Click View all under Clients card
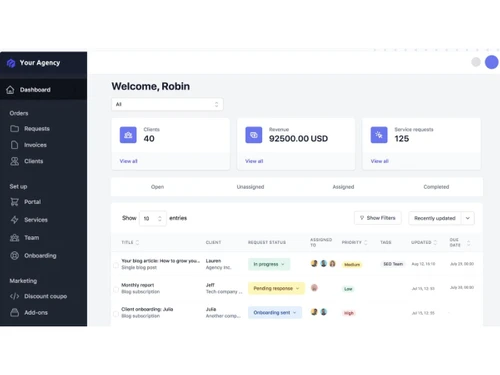Viewport: 500px width, 375px height. click(x=128, y=161)
